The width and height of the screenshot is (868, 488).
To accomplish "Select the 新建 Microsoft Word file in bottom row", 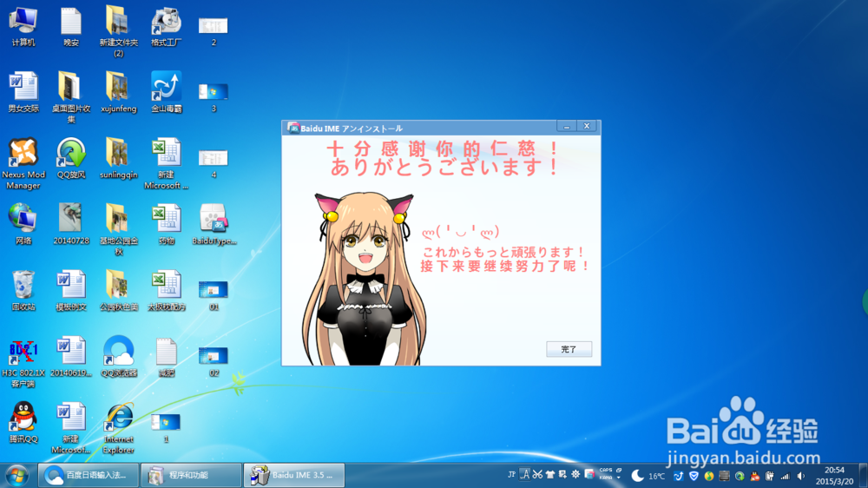I will tap(71, 427).
